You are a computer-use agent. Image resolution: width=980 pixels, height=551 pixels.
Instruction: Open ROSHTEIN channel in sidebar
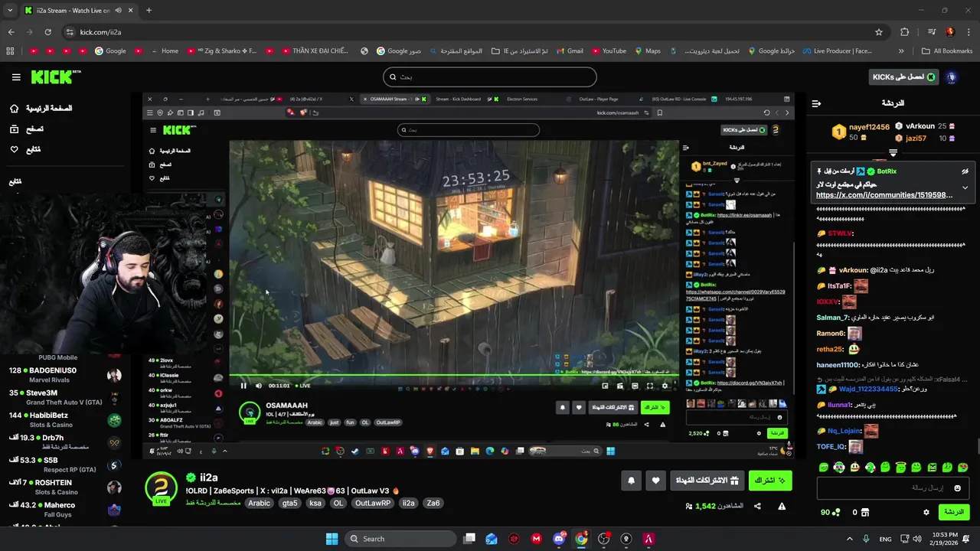pyautogui.click(x=64, y=487)
